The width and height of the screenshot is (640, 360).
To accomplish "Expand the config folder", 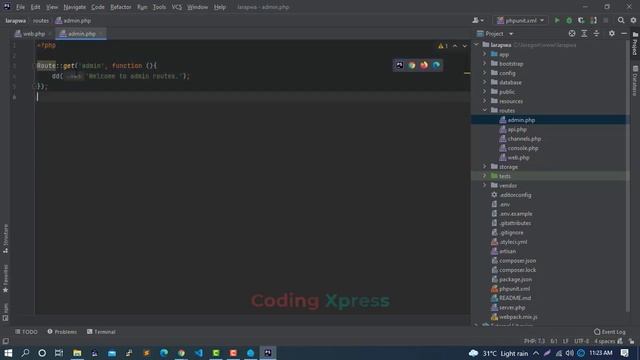I will pyautogui.click(x=485, y=73).
